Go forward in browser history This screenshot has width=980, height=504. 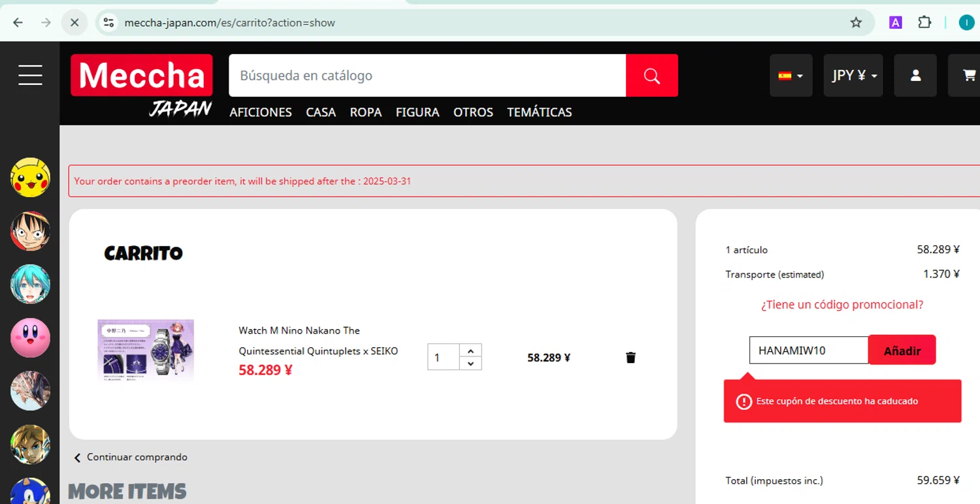pos(46,23)
